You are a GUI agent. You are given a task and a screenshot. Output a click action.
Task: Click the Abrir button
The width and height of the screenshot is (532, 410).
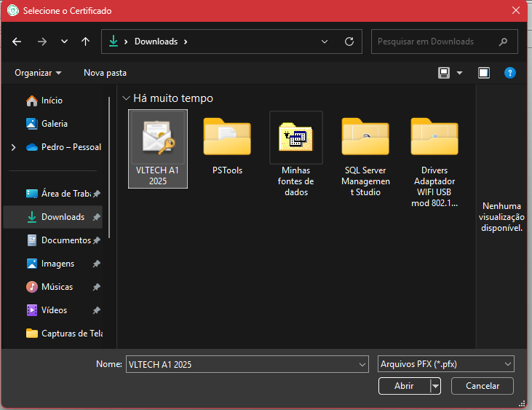point(404,386)
